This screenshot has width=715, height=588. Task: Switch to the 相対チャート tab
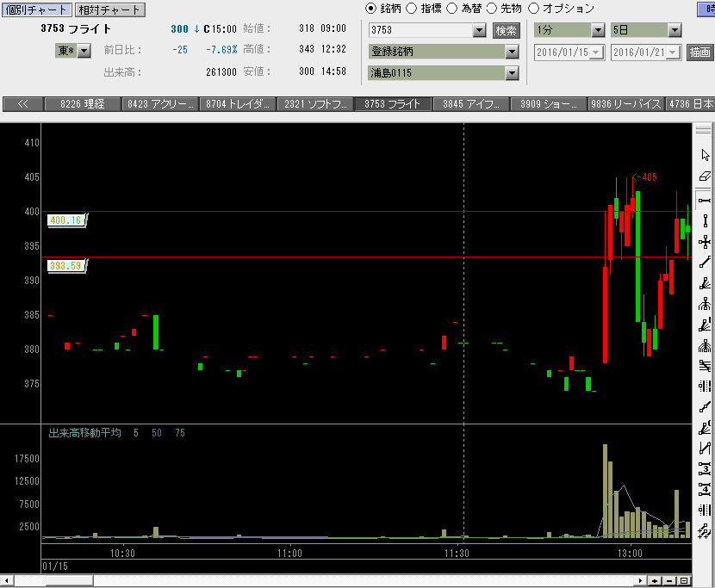pos(109,10)
